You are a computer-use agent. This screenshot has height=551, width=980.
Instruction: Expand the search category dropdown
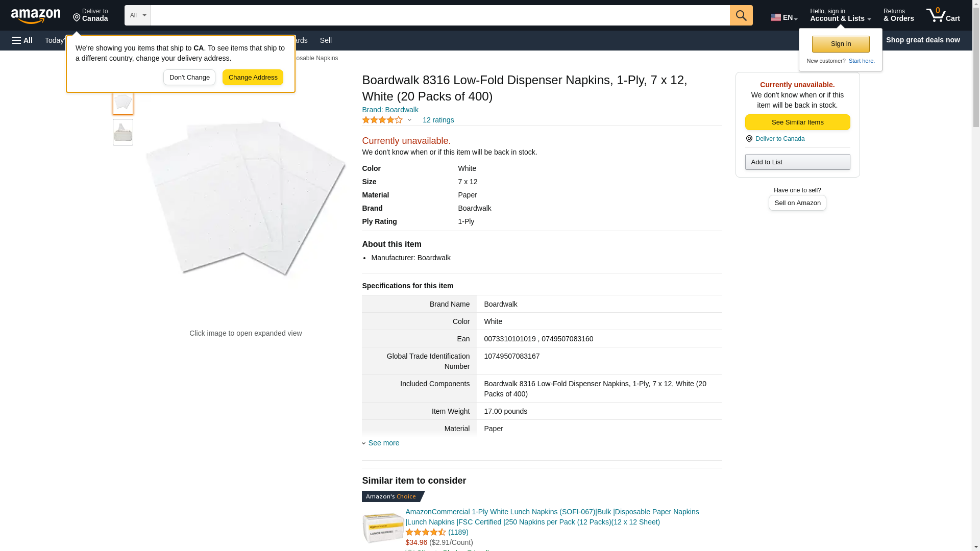pos(137,15)
